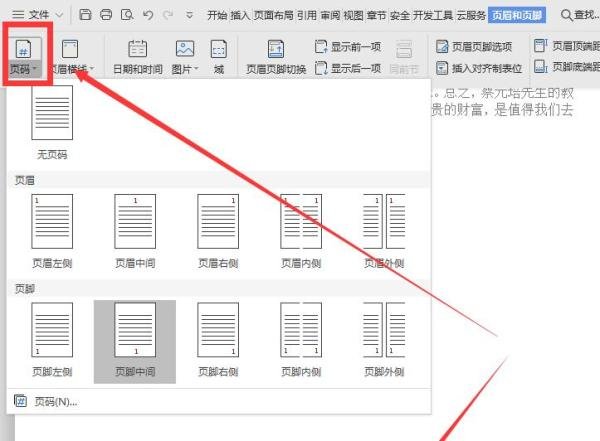This screenshot has height=441, width=600.
Task: Open the 引用 tab
Action: [x=307, y=15]
